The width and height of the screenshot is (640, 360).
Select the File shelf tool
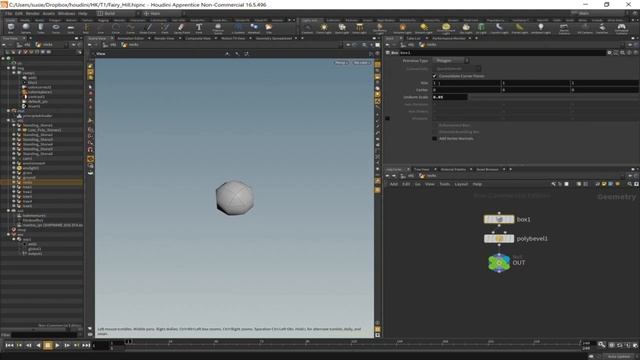pyautogui.click(x=269, y=29)
